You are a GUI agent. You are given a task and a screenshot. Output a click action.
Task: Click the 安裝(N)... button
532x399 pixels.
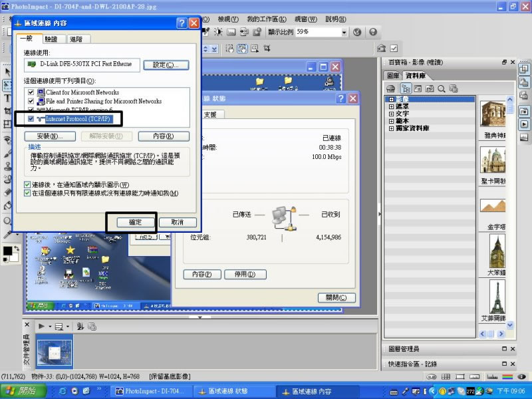tap(50, 136)
